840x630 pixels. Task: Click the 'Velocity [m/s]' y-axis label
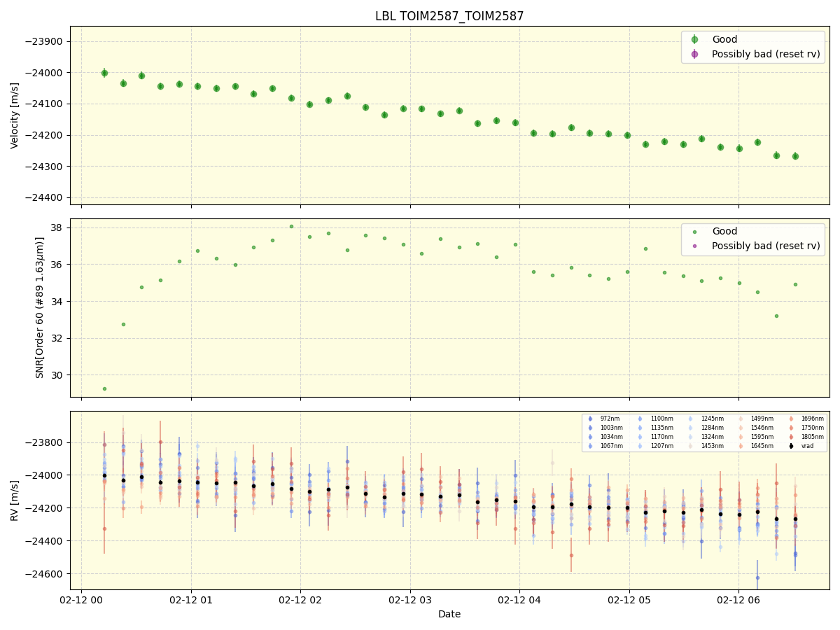tap(15, 115)
